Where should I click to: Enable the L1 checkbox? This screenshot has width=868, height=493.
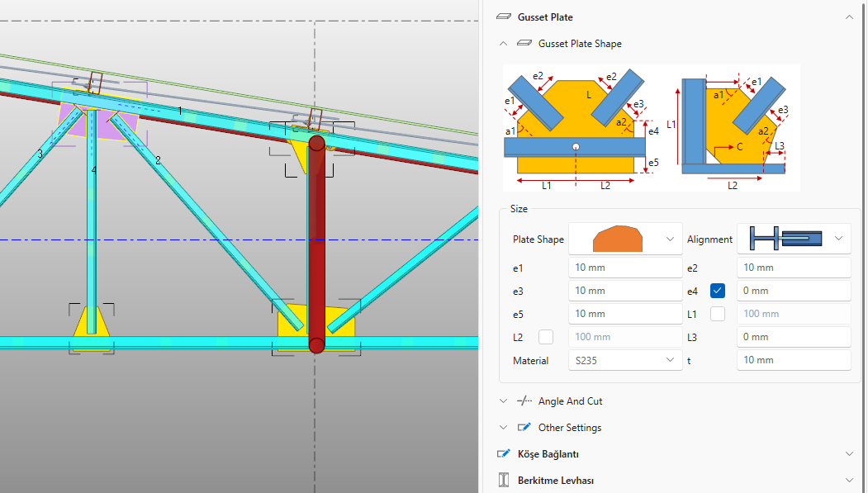(718, 314)
